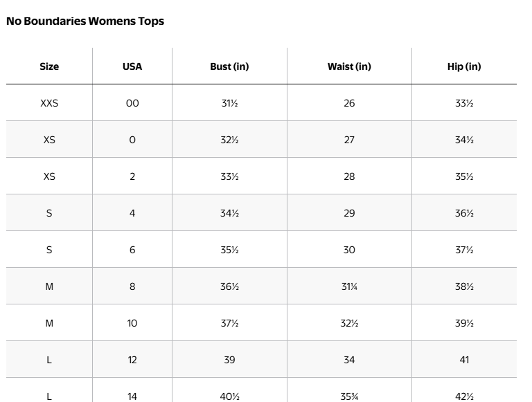The image size is (532, 402).
Task: Select the USA column header
Action: 132,66
